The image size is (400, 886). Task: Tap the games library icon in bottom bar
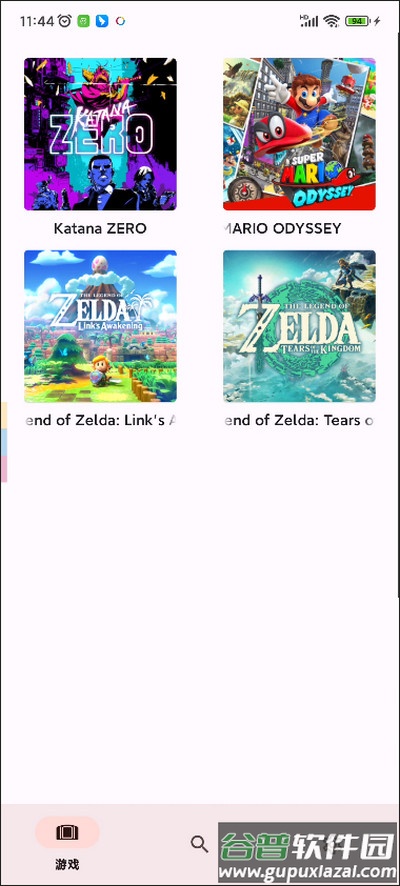pos(67,832)
